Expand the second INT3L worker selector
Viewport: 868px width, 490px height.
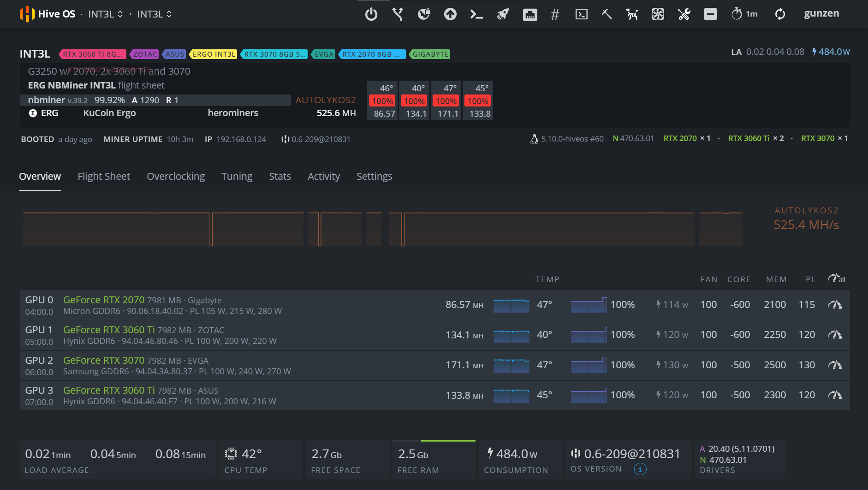tap(155, 14)
